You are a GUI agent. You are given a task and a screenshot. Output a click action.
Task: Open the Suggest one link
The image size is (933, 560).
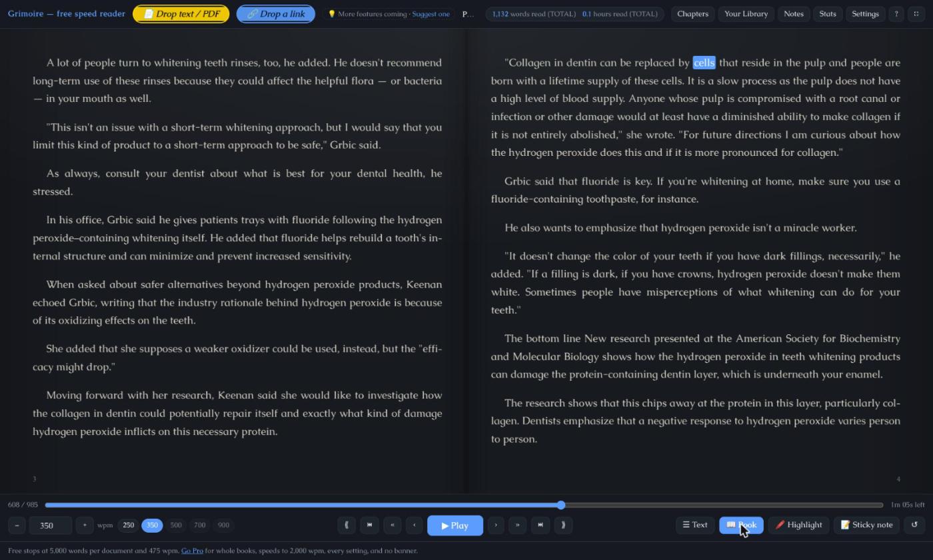431,14
